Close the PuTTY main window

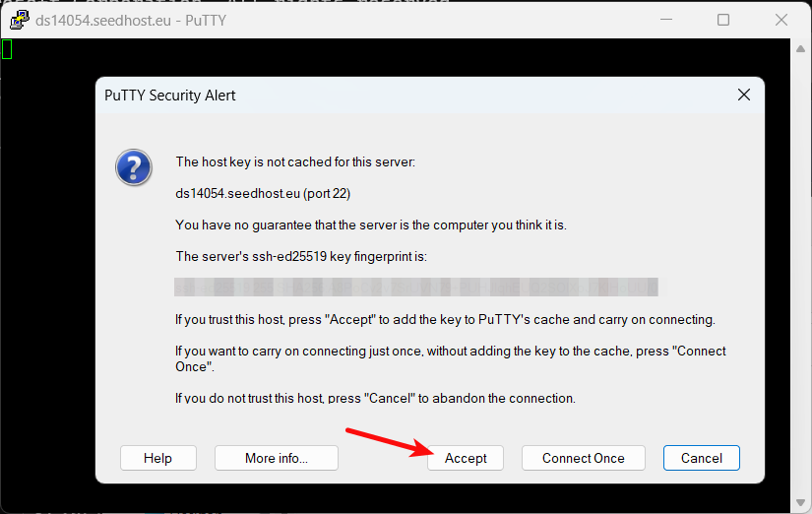[781, 20]
